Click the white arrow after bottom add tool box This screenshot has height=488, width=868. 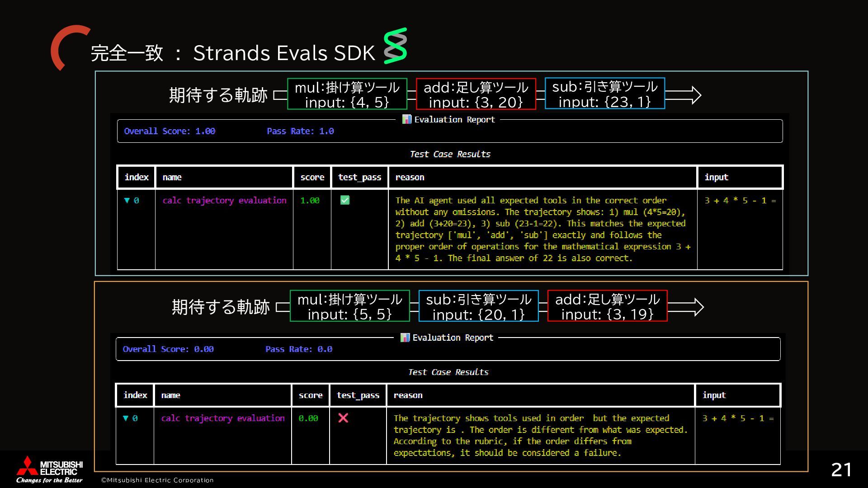click(686, 307)
